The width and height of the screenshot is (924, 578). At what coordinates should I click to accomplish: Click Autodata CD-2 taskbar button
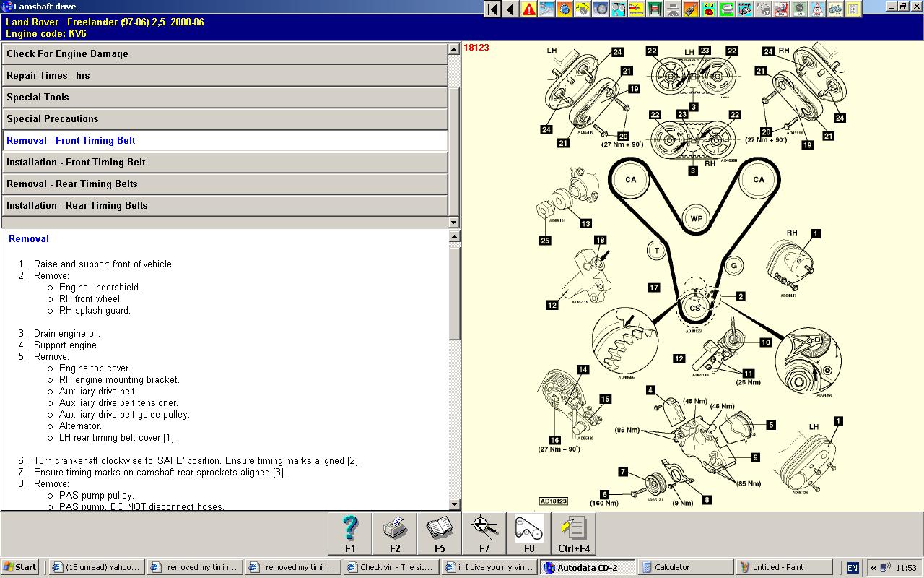pos(588,567)
